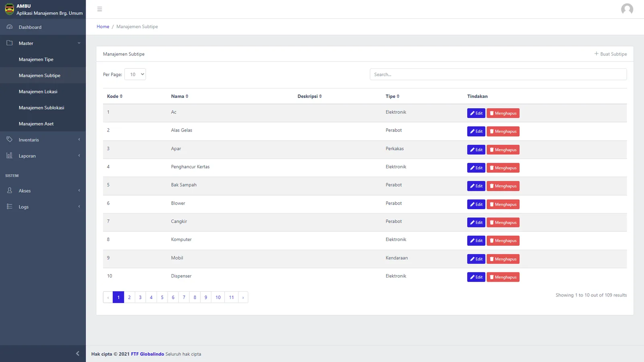
Task: Collapse the sidebar using the bottom arrow
Action: coord(78,354)
